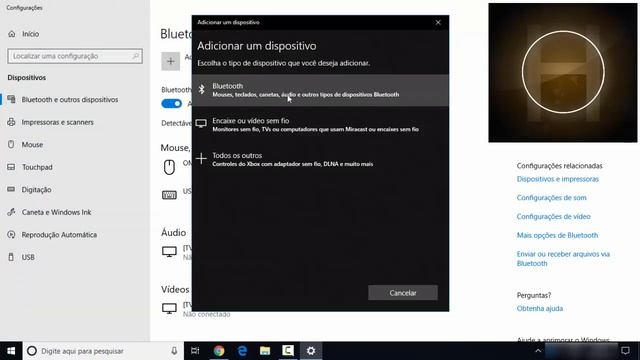Open USB settings page

(x=28, y=257)
